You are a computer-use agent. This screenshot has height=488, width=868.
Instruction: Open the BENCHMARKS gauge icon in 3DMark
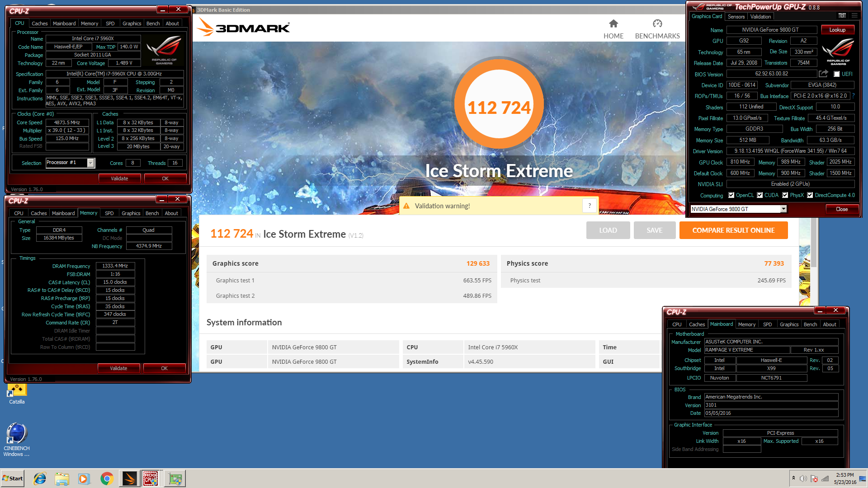[x=657, y=23]
